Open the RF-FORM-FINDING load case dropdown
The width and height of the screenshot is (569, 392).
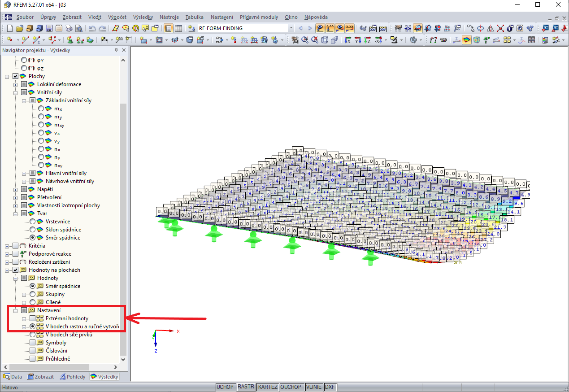point(291,28)
